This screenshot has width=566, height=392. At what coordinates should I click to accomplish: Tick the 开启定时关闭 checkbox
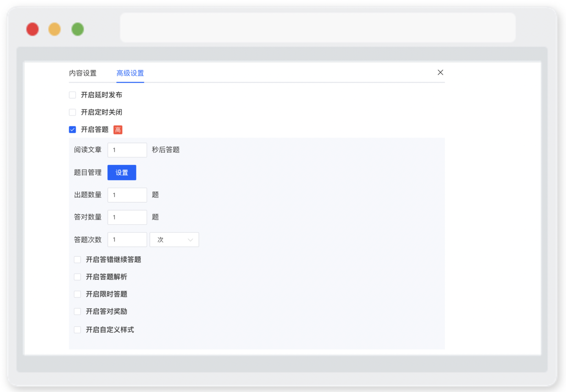(72, 112)
